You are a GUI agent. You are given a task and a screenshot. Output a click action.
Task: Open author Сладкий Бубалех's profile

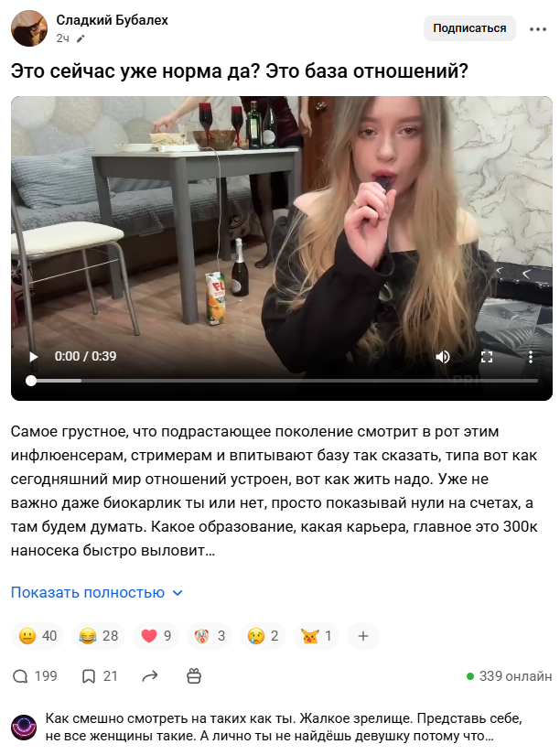click(x=113, y=20)
